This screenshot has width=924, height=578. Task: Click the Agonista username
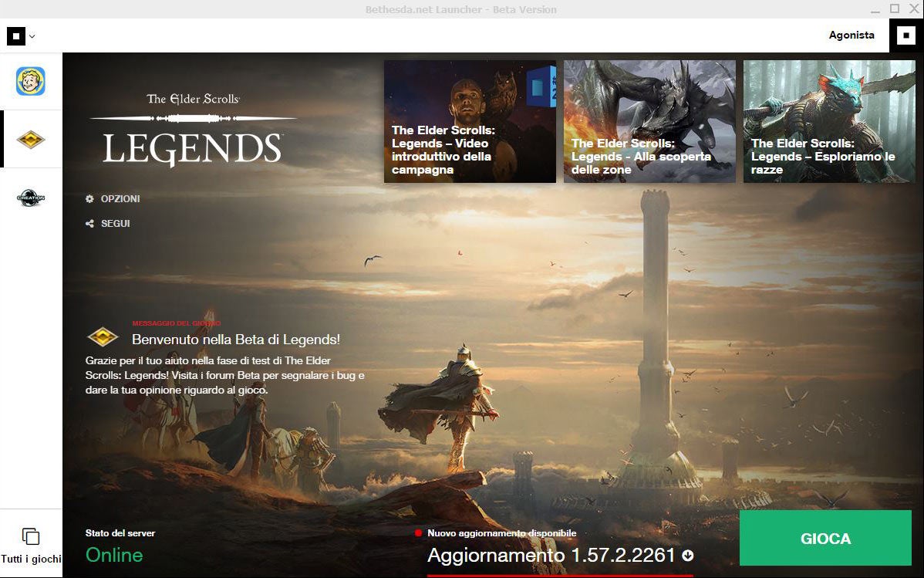(851, 35)
